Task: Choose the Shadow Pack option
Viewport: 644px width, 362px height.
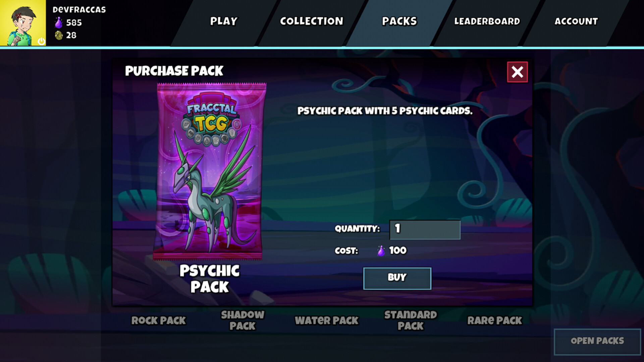Action: (x=243, y=320)
